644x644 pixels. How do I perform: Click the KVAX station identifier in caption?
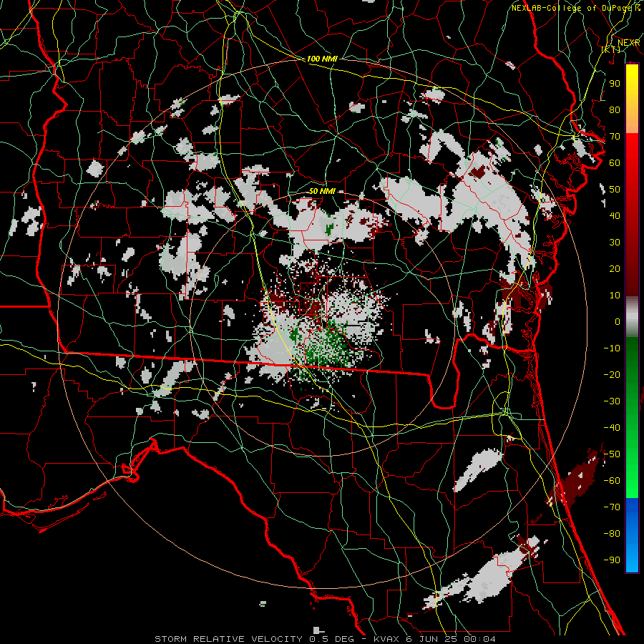[386, 639]
